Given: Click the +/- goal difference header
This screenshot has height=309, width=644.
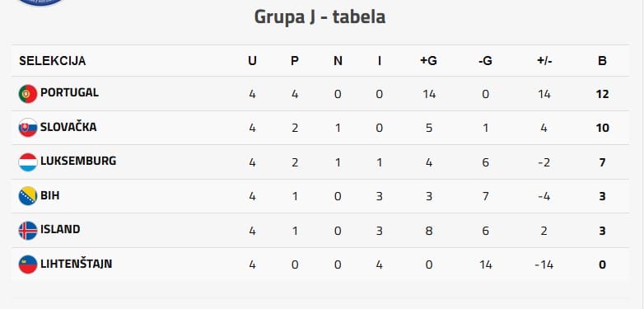Looking at the screenshot, I should (x=544, y=61).
